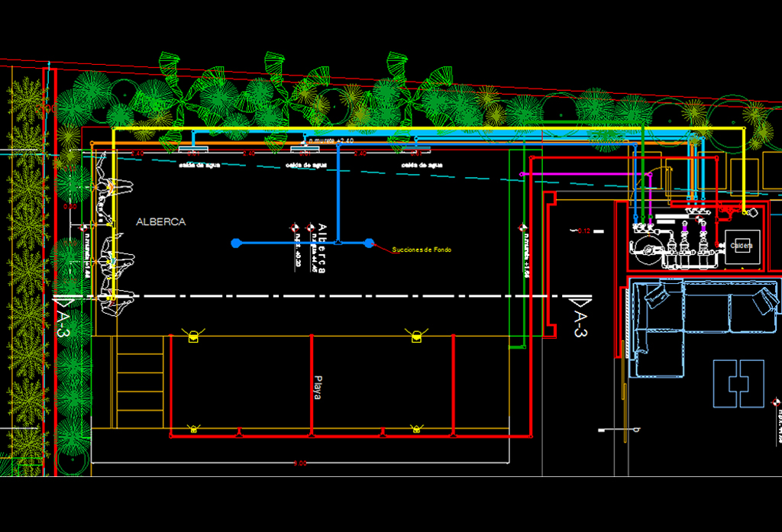782x532 pixels.
Task: Select the blue coffee table block
Action: pyautogui.click(x=738, y=383)
